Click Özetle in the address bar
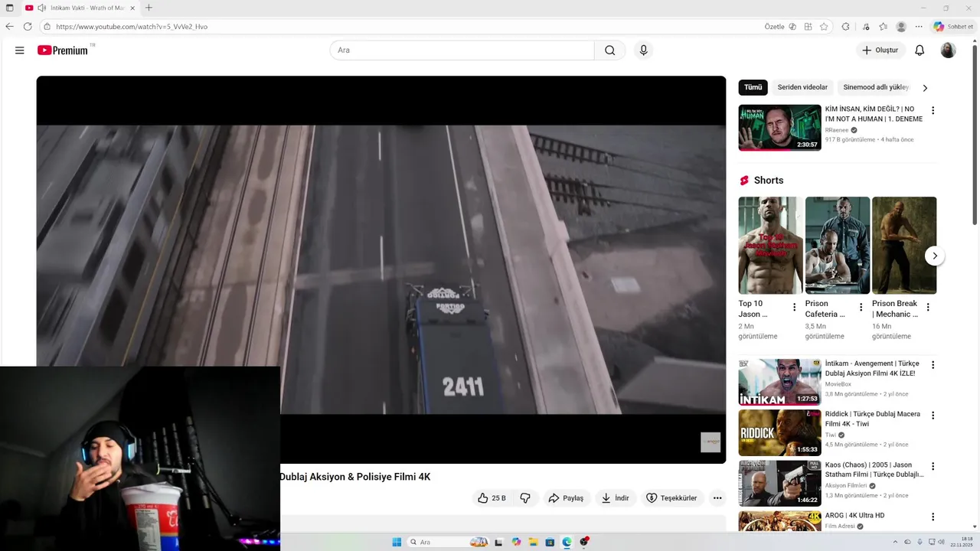Viewport: 980px width, 551px height. pos(775,27)
